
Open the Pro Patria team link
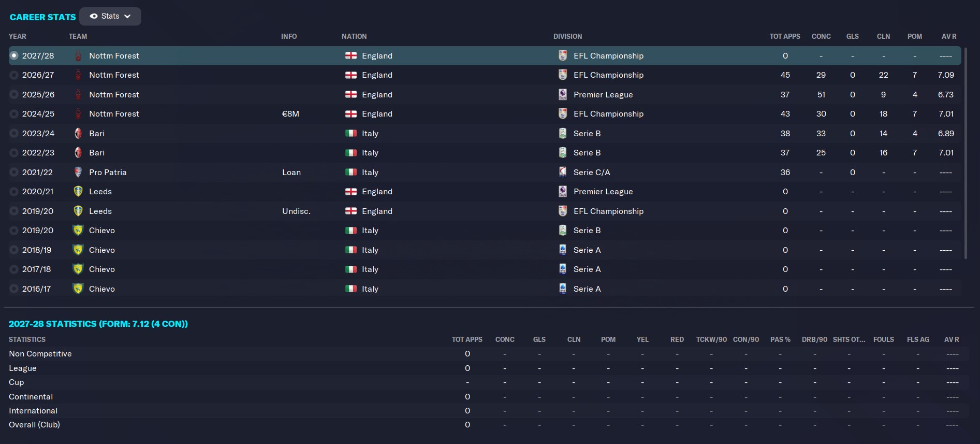pos(108,172)
